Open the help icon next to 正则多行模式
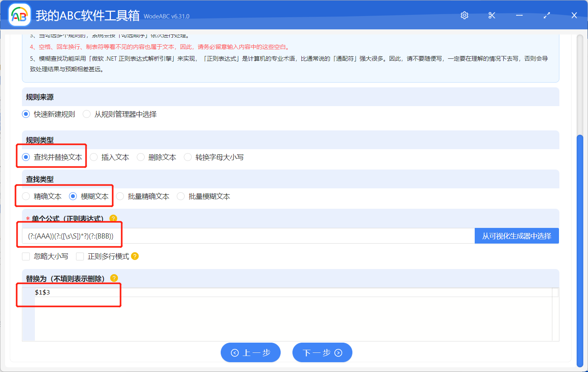 click(x=134, y=256)
